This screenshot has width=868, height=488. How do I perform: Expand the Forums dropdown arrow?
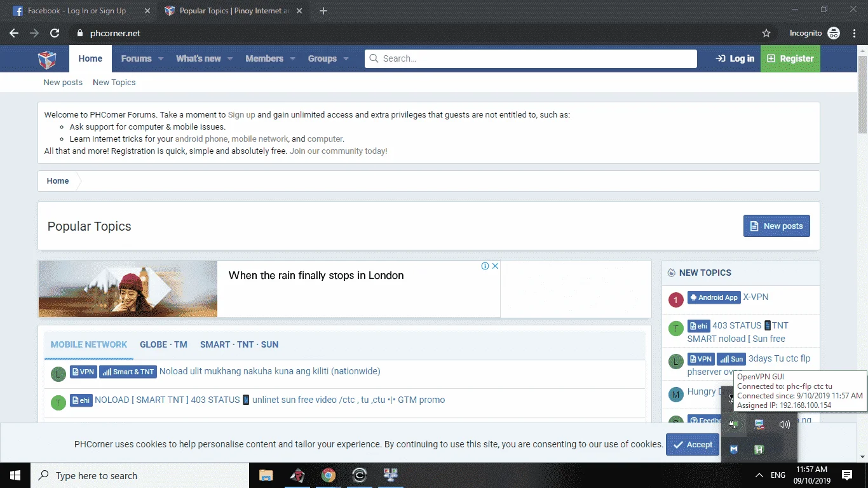[161, 58]
